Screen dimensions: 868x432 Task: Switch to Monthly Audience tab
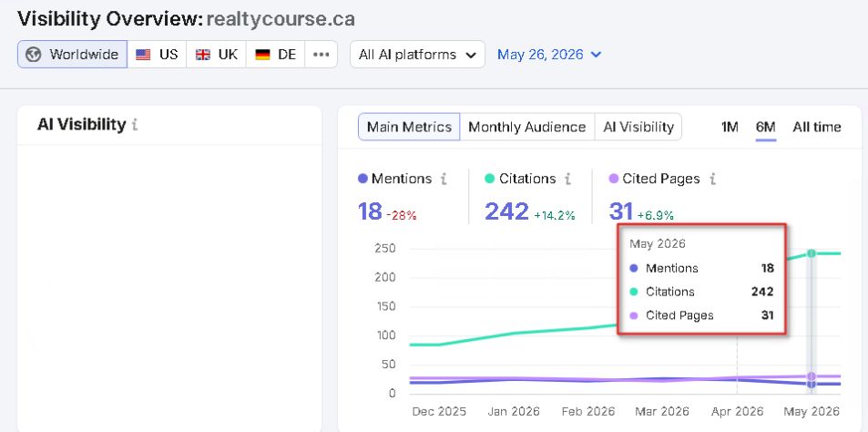coord(527,127)
